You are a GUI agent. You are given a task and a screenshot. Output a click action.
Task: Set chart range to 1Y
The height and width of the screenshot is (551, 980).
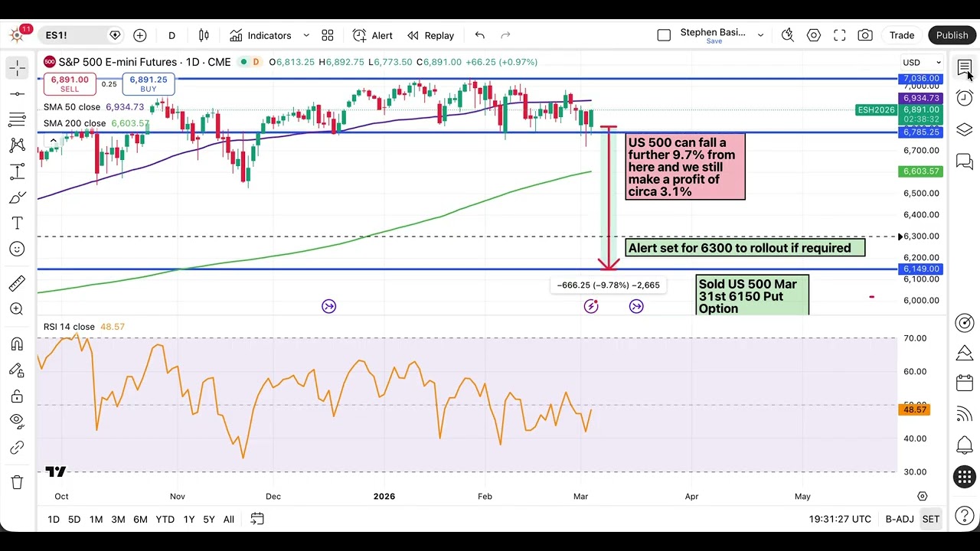point(188,520)
